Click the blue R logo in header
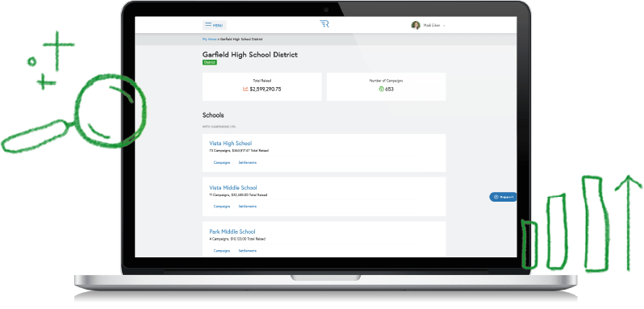This screenshot has height=309, width=644. click(x=324, y=24)
